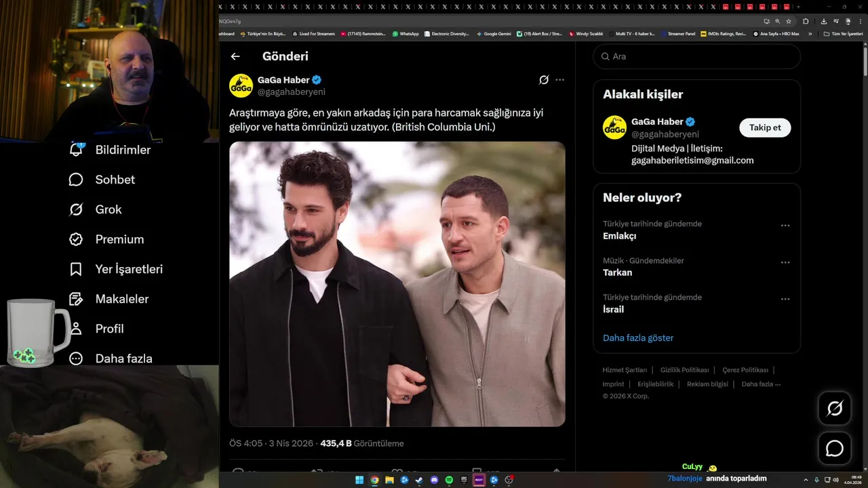
Task: Open the post's three-dot more menu
Action: [559, 80]
